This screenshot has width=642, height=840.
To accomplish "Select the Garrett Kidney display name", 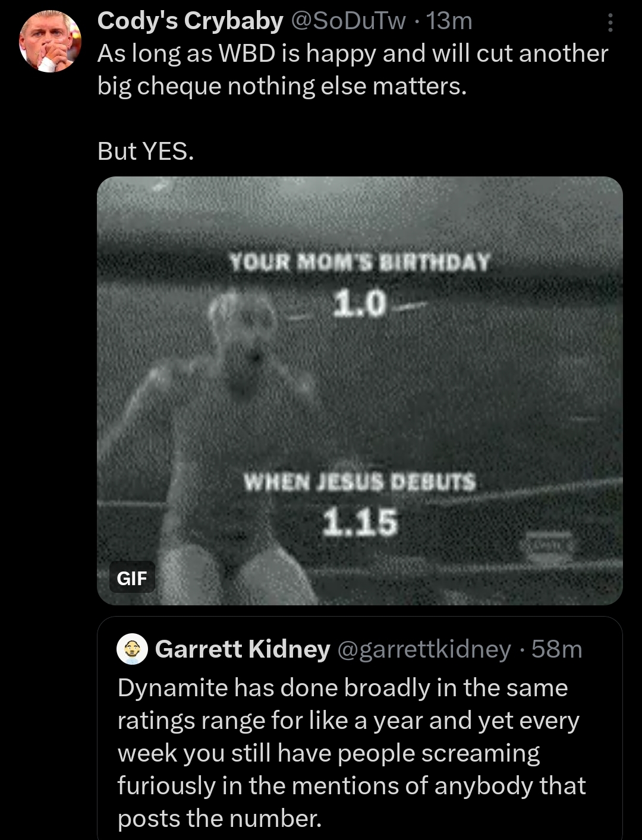I will pyautogui.click(x=243, y=649).
